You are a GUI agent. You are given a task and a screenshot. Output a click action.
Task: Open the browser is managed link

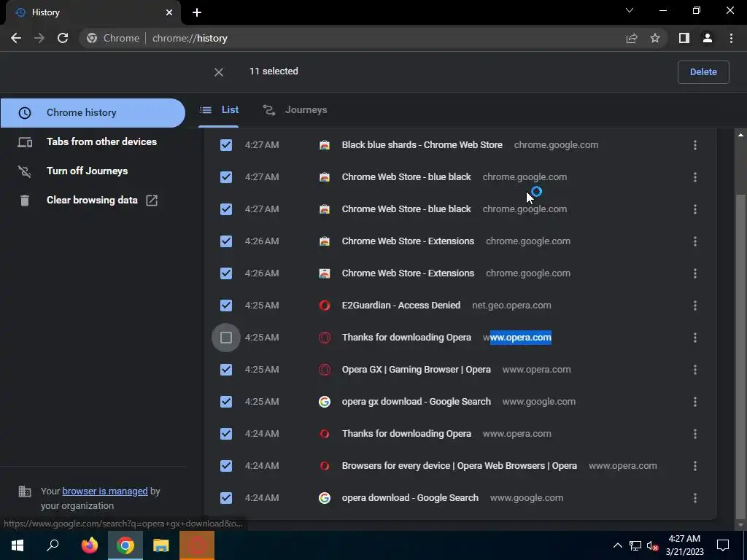(105, 491)
